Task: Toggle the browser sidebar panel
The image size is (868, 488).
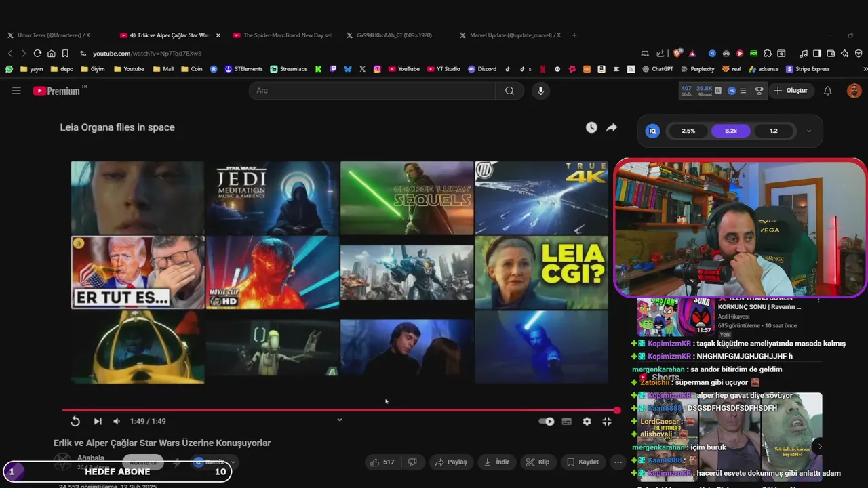Action: coord(817,54)
